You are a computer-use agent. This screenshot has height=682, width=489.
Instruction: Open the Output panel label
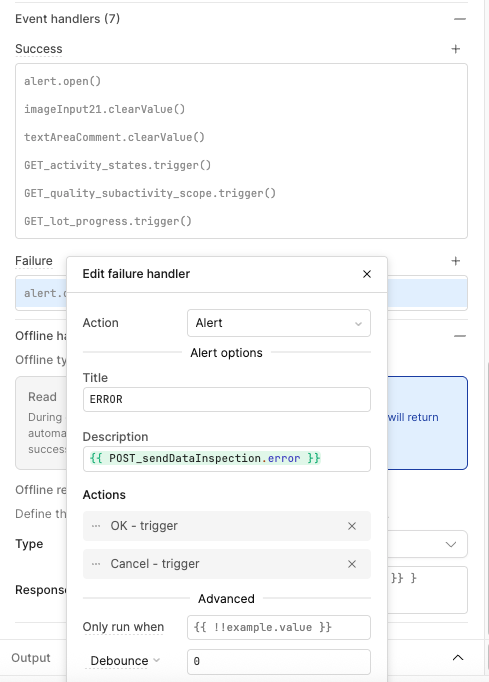[x=31, y=658]
